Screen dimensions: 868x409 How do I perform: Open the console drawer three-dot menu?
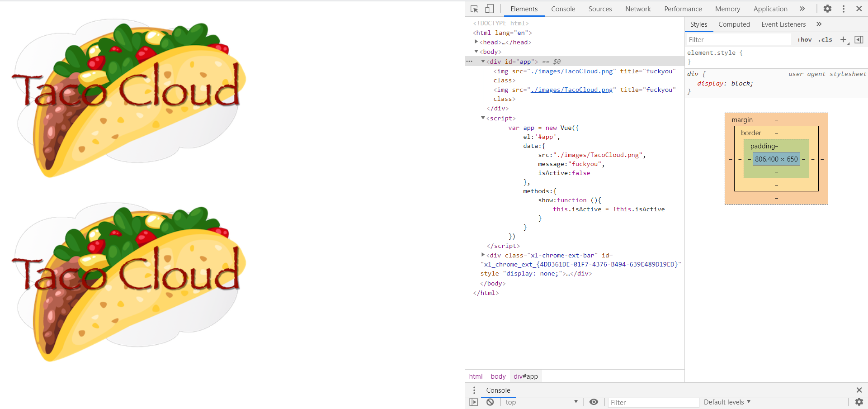click(x=474, y=390)
